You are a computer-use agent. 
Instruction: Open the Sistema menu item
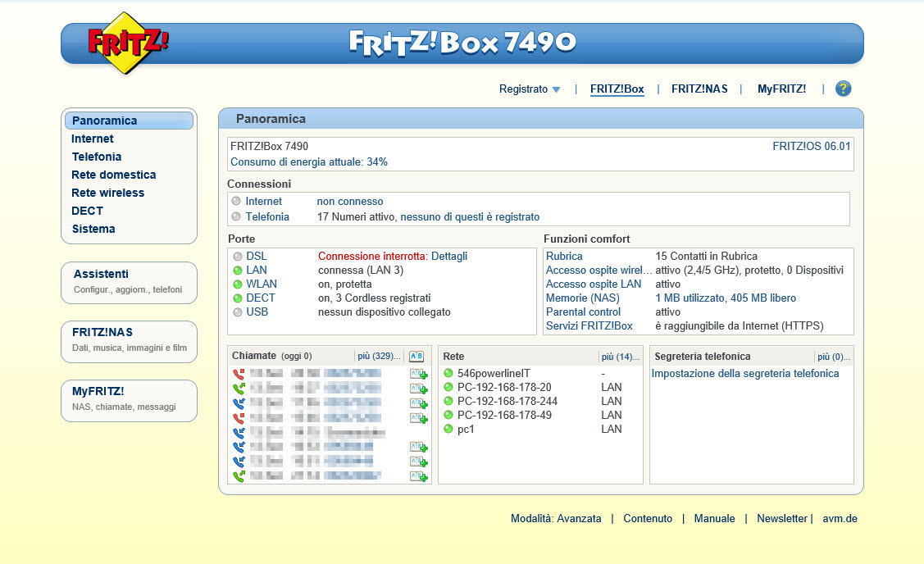coord(93,229)
